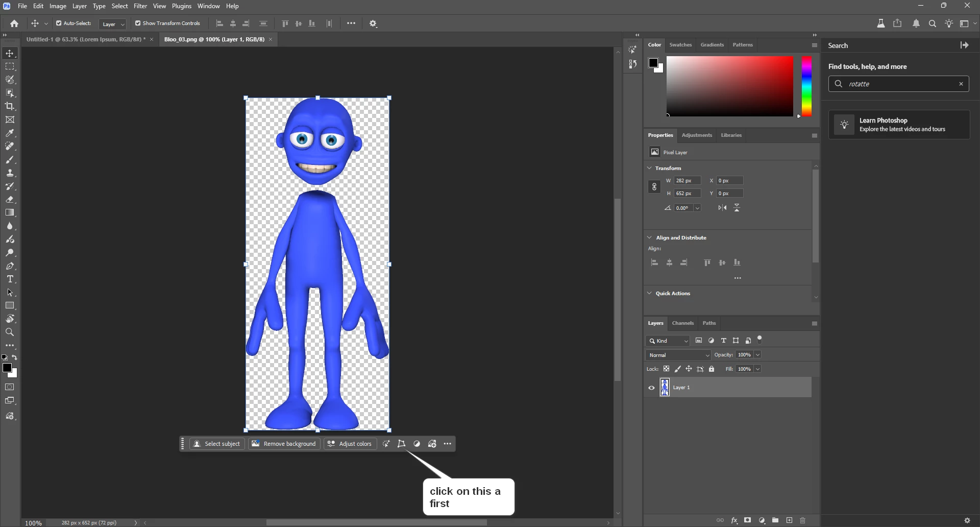Open the rotation angle dropdown
The height and width of the screenshot is (527, 980).
click(697, 208)
